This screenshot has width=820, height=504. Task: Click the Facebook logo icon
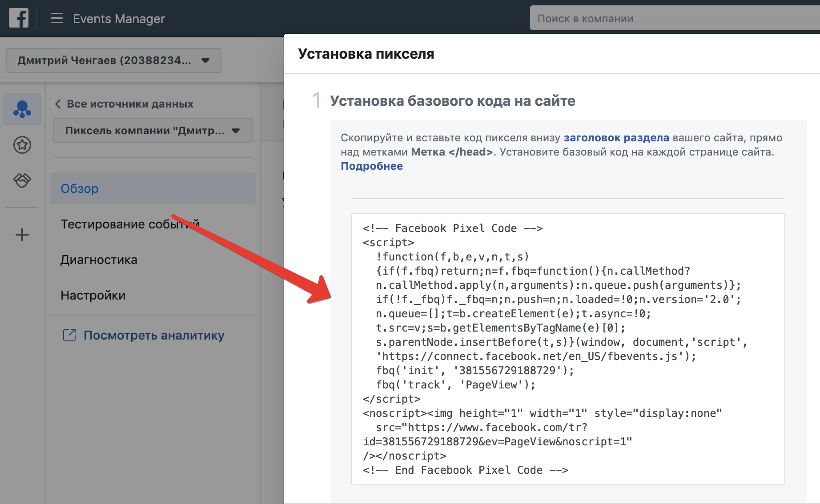(x=19, y=18)
